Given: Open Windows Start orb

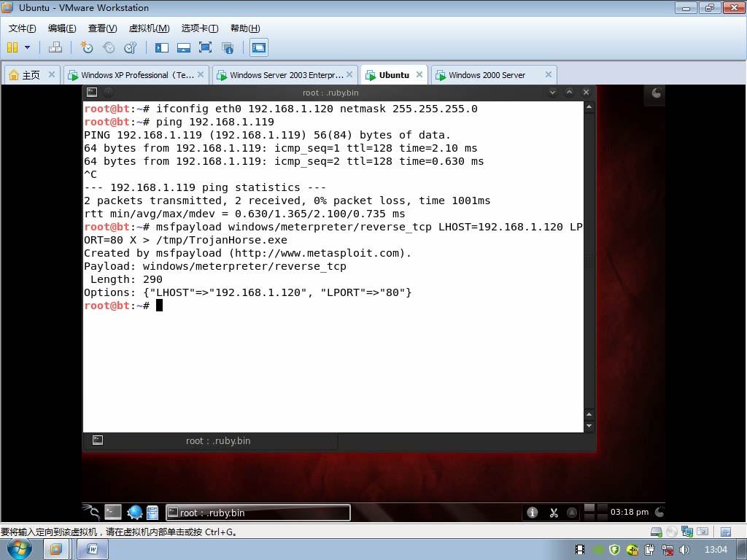Looking at the screenshot, I should 20,549.
